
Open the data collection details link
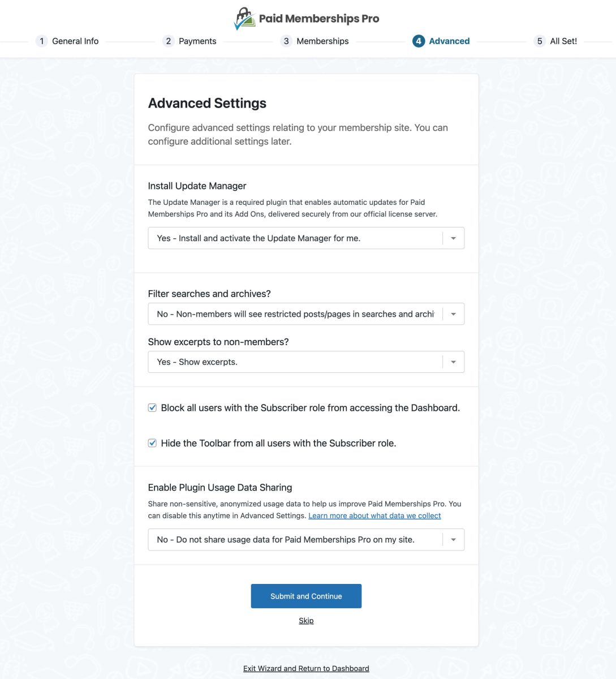374,515
